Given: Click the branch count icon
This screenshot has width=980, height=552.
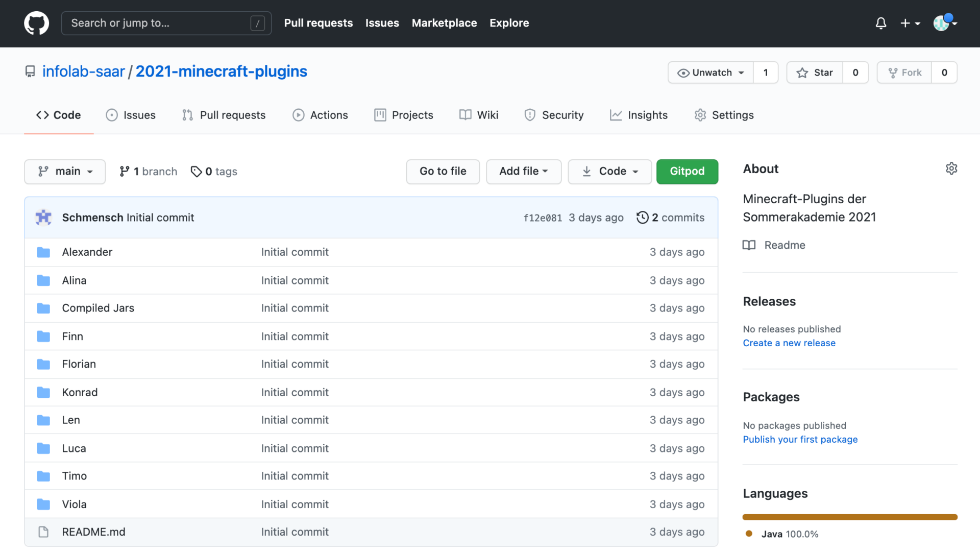Looking at the screenshot, I should tap(124, 172).
